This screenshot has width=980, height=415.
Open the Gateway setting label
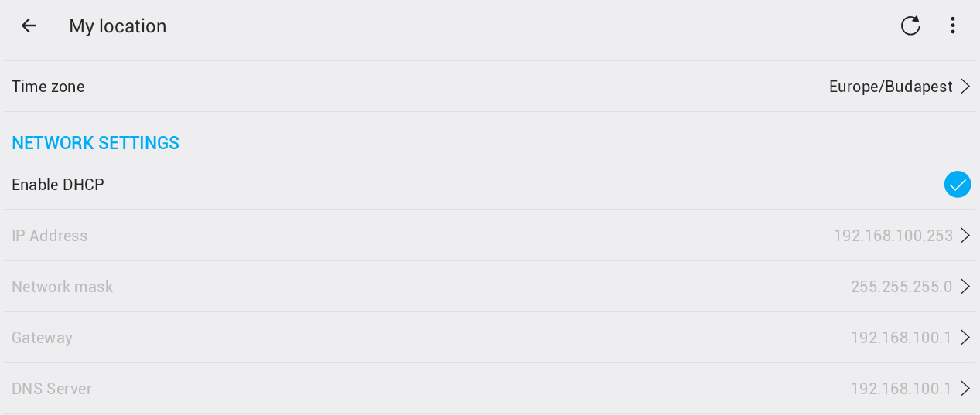pos(43,338)
